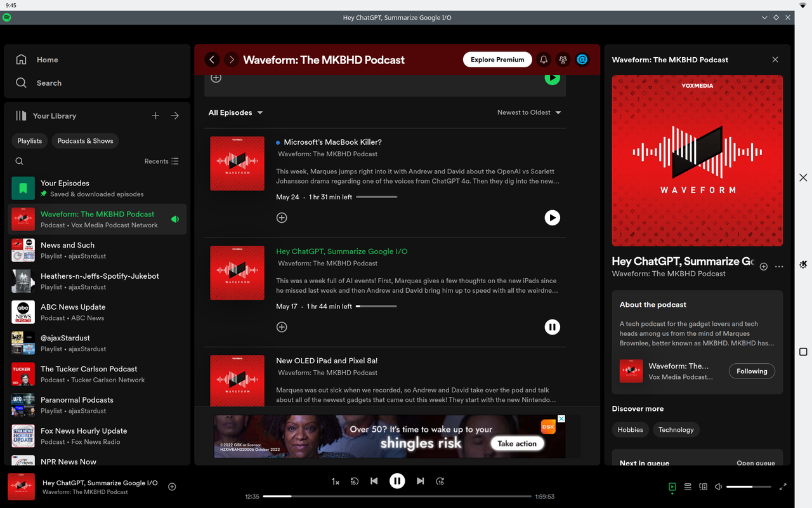Click the large Waveform cover art in side panel
Viewport: 812px width, 508px height.
tap(697, 161)
